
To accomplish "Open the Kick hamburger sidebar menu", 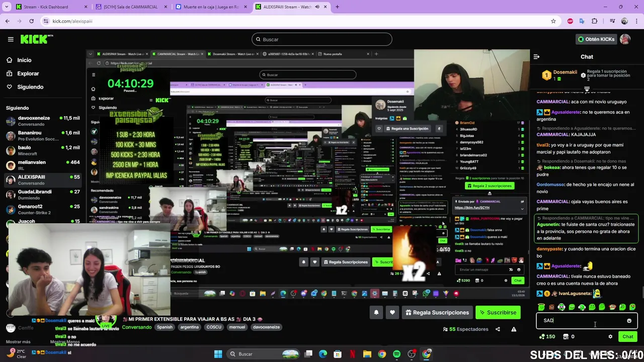I will click(11, 39).
